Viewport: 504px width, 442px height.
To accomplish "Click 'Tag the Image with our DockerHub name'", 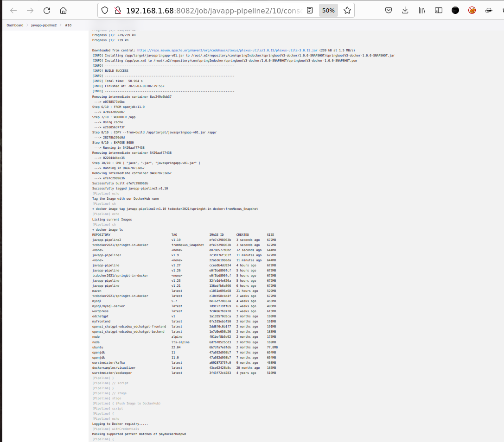I will click(126, 198).
